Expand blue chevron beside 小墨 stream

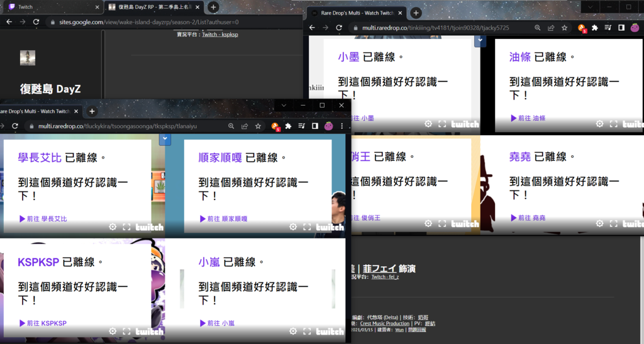(x=480, y=40)
